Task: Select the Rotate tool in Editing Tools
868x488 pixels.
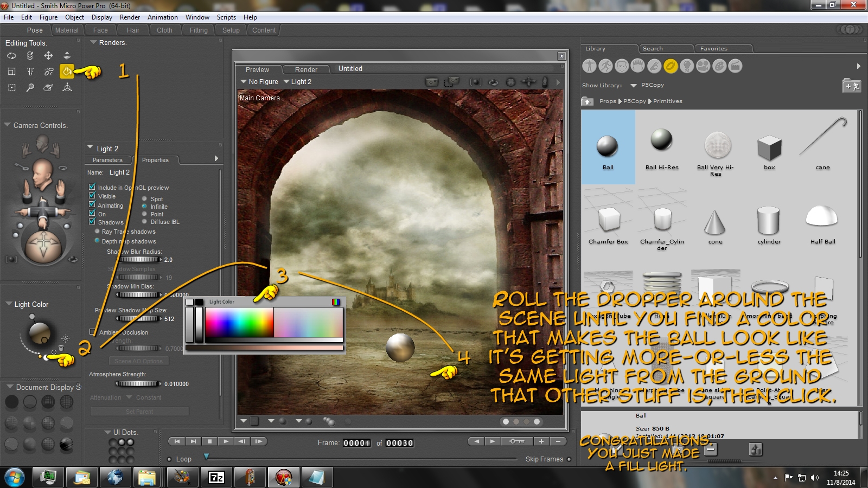Action: [x=11, y=55]
